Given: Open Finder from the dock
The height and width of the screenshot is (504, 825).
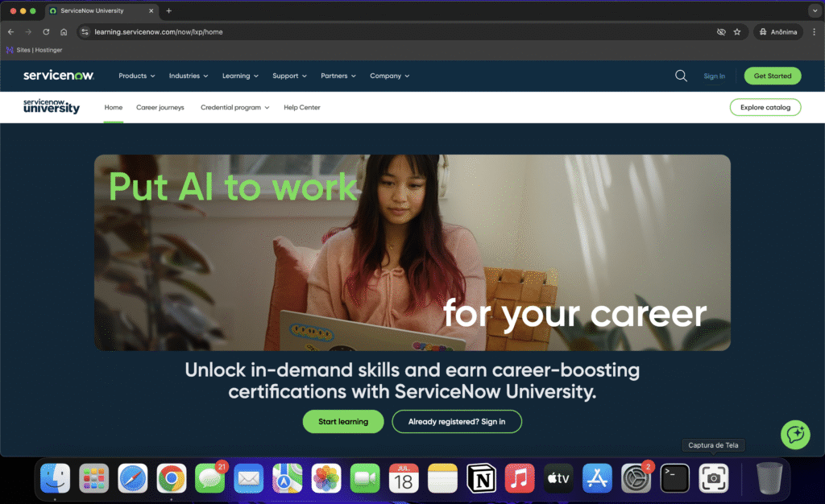Looking at the screenshot, I should [56, 478].
